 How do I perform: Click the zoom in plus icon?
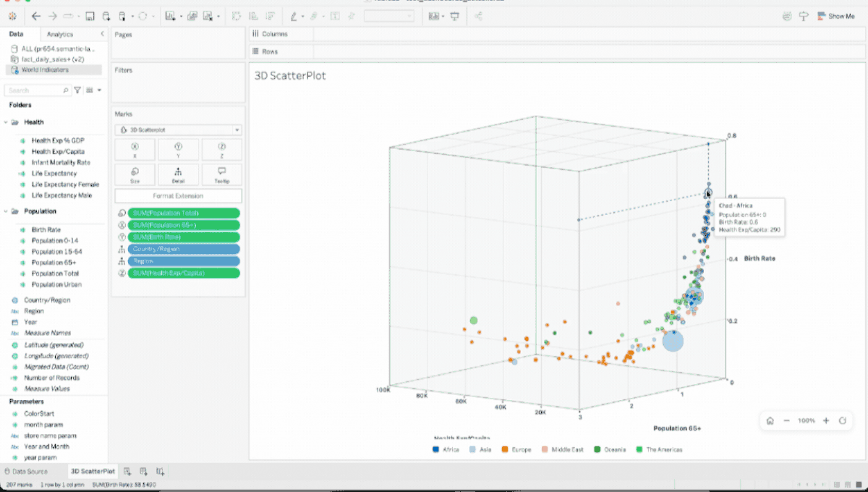point(826,420)
